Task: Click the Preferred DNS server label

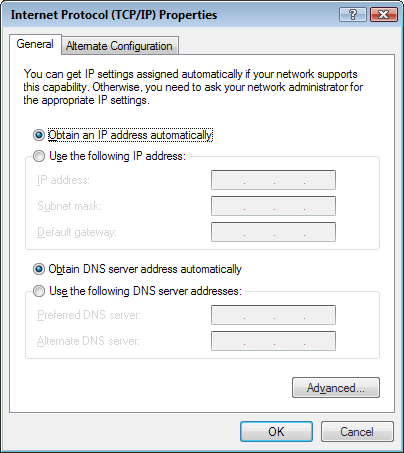Action: (89, 315)
